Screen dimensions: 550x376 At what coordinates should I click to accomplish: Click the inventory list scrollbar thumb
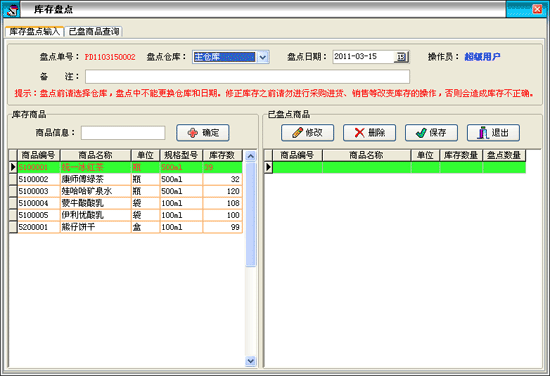[250, 214]
